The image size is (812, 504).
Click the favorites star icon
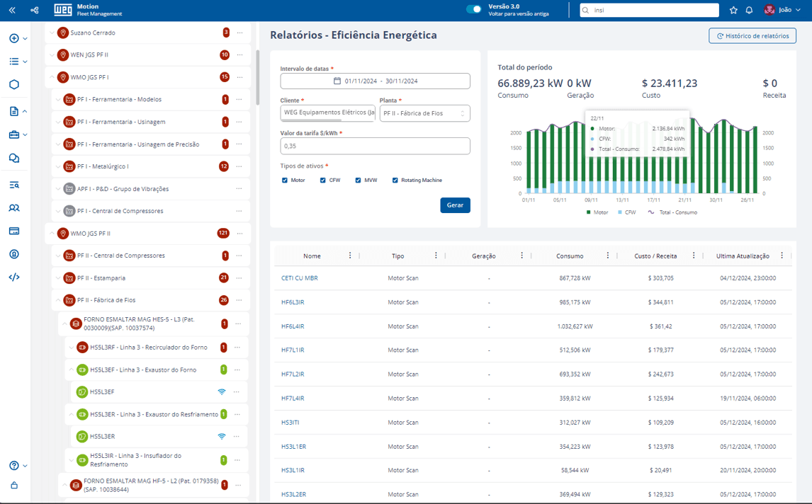coord(733,10)
